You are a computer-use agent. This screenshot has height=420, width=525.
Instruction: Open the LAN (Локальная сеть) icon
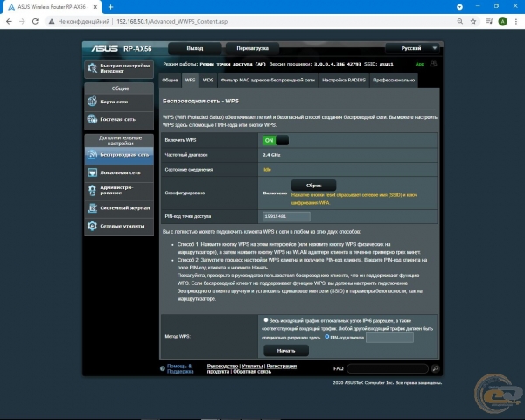[92, 172]
